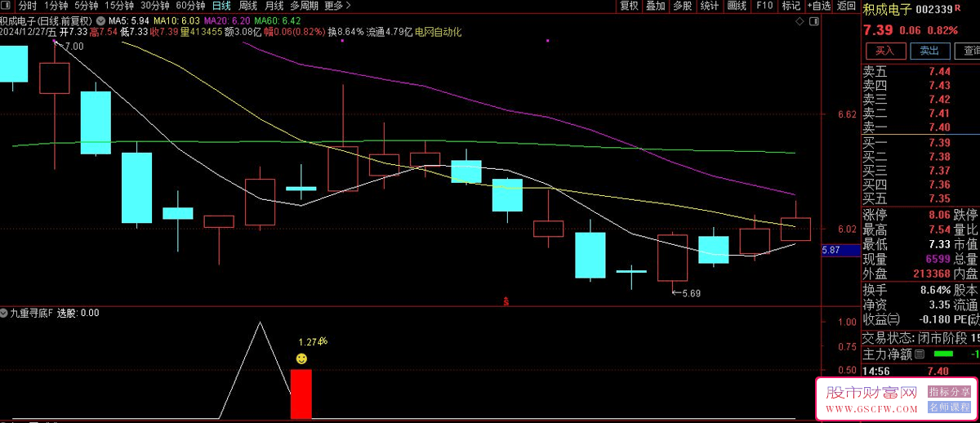Click the 电网自动化 sector link
Screen dimensions: 980x423
coord(439,32)
